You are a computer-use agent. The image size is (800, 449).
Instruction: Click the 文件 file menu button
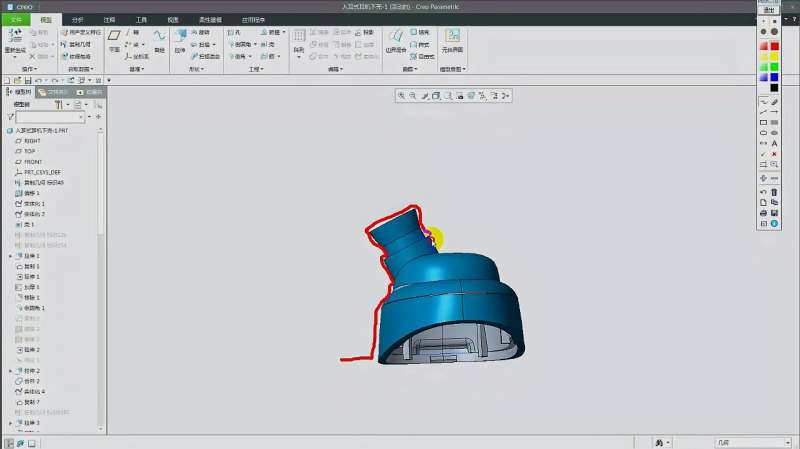coord(15,19)
